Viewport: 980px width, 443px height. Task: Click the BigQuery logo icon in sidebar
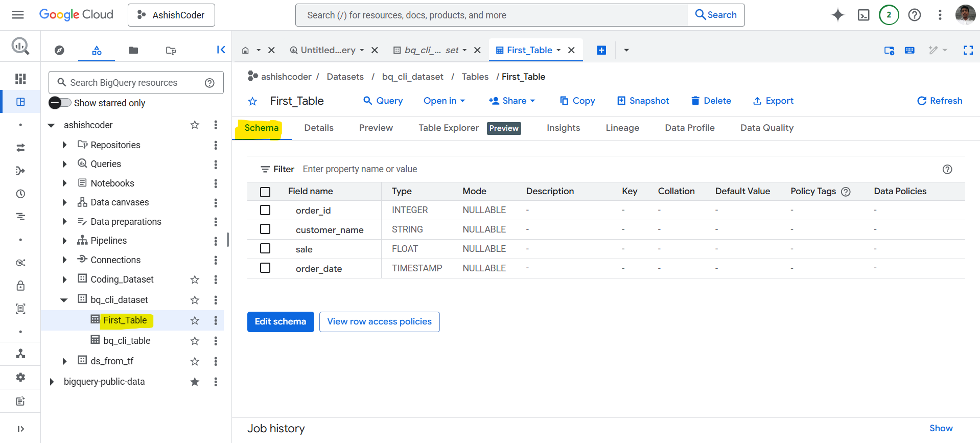(x=20, y=46)
